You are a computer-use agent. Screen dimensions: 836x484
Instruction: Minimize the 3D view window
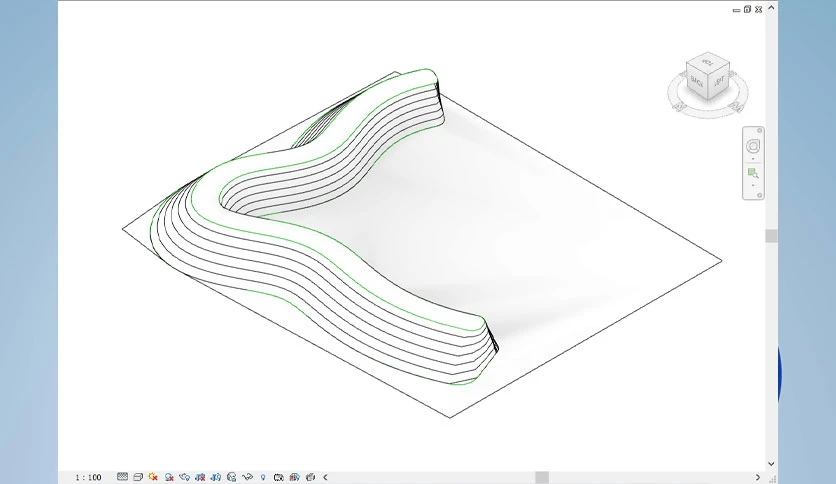(x=736, y=10)
